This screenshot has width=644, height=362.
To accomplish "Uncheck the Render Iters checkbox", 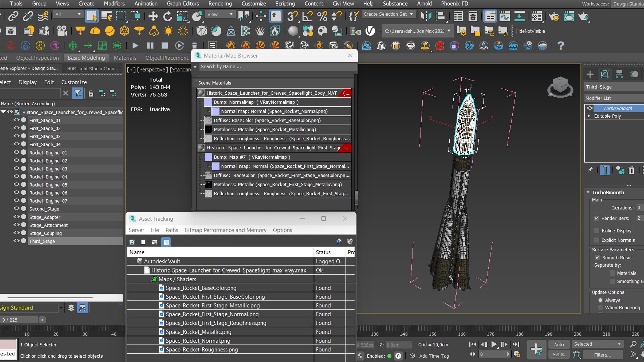I will 597,218.
